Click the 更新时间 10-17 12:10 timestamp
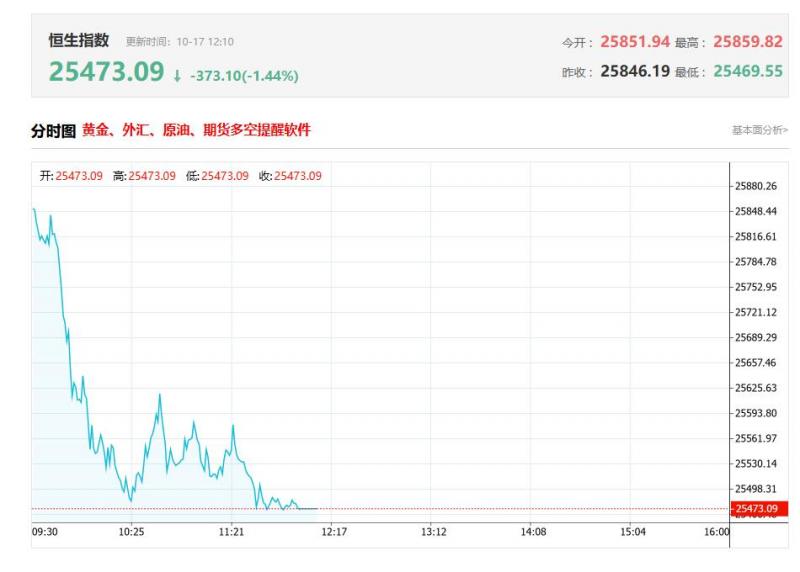800x572 pixels. [180, 42]
